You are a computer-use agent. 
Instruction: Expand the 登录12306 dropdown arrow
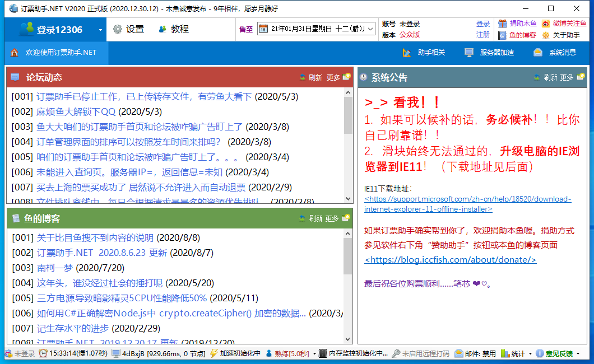[x=100, y=30]
